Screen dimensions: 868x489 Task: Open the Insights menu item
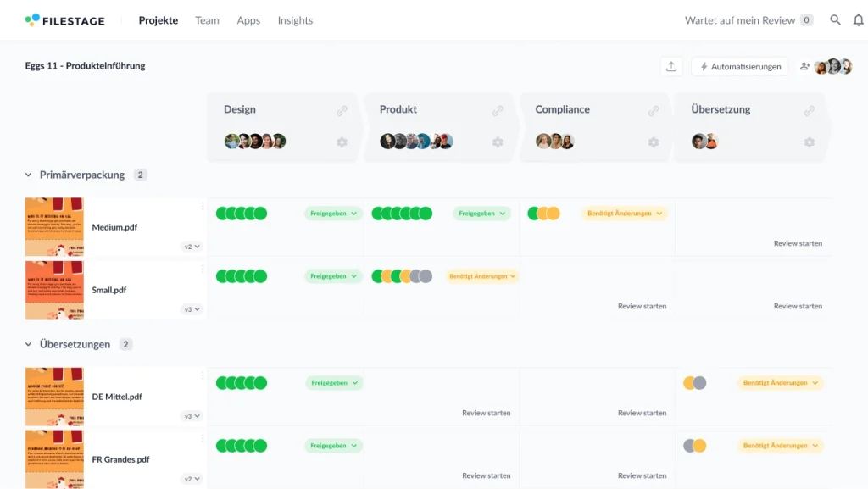pos(295,20)
